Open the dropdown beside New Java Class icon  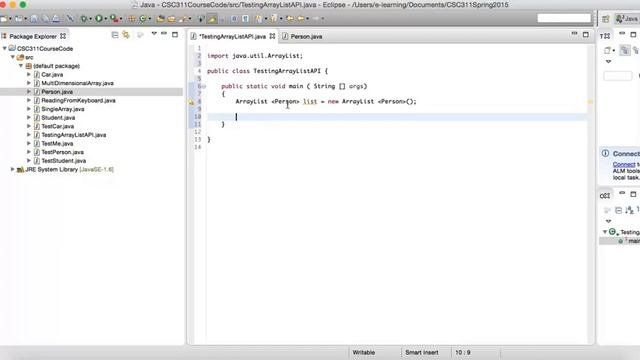(149, 19)
